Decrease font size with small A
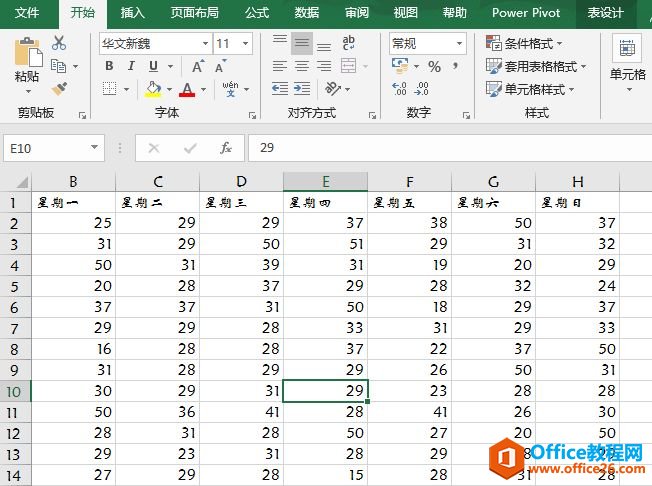652x486 pixels. tap(220, 66)
